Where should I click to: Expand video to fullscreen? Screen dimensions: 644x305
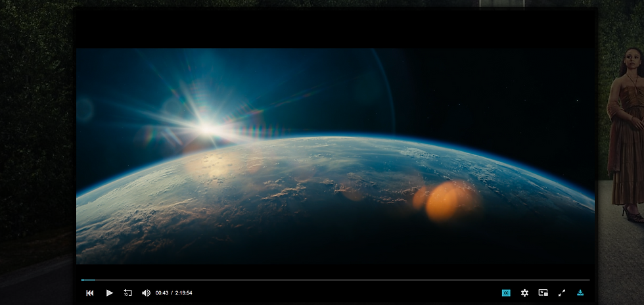562,293
